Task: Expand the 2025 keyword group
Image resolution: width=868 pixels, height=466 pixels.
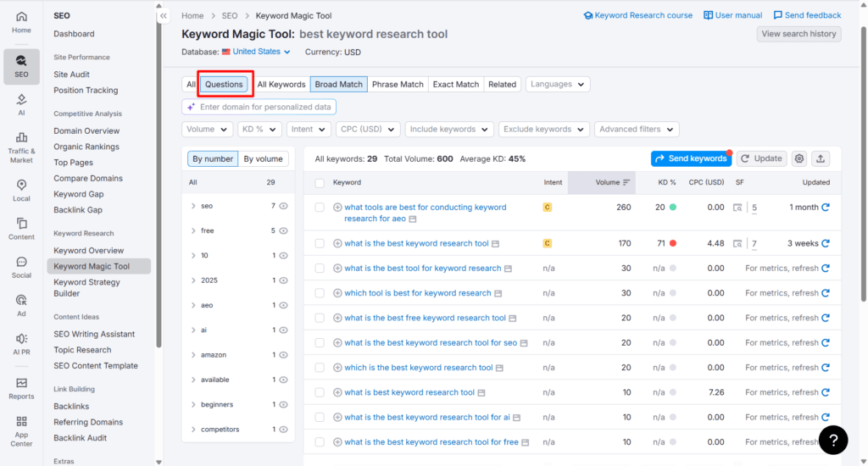Action: (x=193, y=280)
